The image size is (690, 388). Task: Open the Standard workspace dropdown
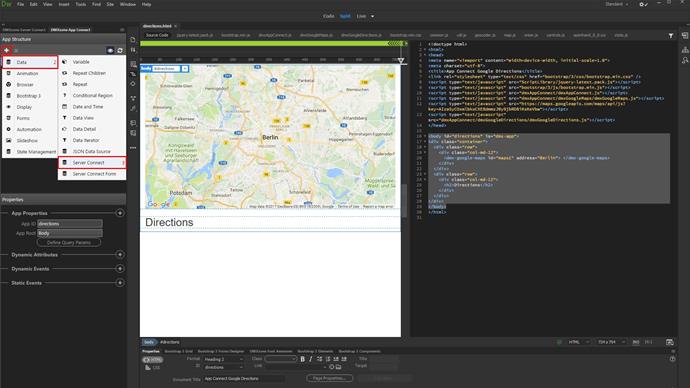(x=616, y=4)
